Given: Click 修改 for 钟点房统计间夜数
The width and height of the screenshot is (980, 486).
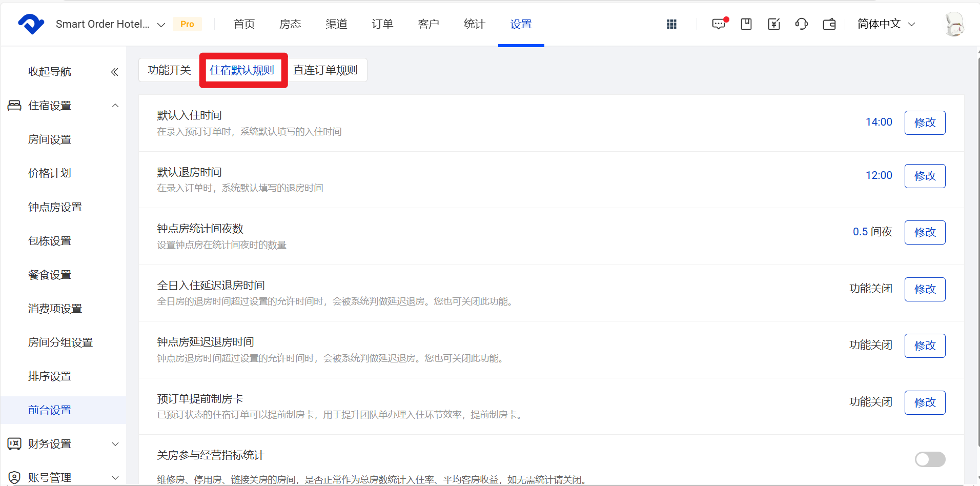Looking at the screenshot, I should [925, 232].
